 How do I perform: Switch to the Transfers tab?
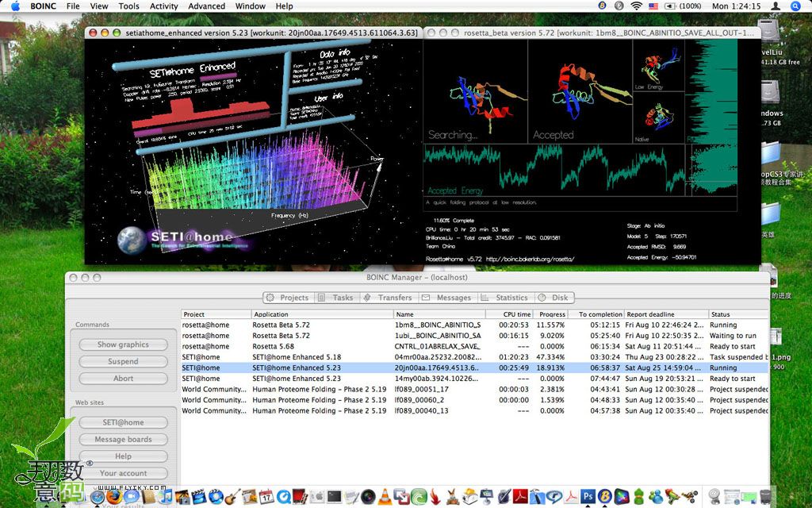(388, 298)
